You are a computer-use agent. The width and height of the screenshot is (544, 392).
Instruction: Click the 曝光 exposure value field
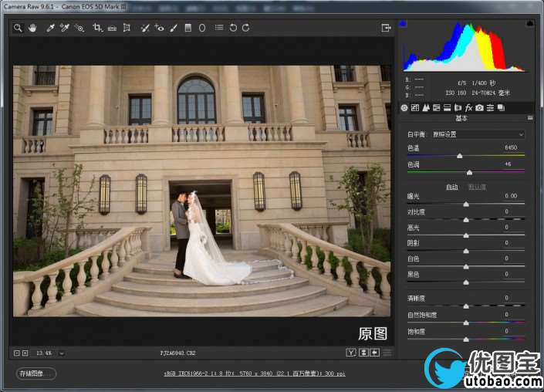tap(511, 196)
